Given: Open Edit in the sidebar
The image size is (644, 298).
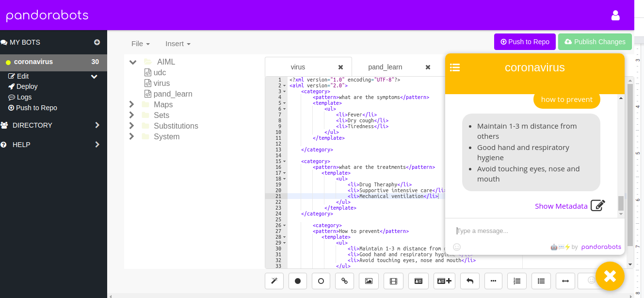Looking at the screenshot, I should (19, 76).
